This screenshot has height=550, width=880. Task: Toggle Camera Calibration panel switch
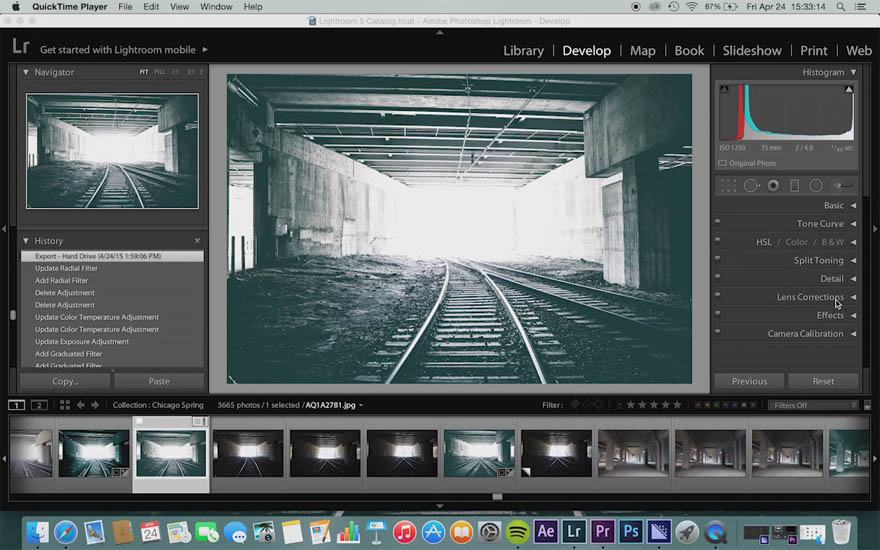coord(718,331)
